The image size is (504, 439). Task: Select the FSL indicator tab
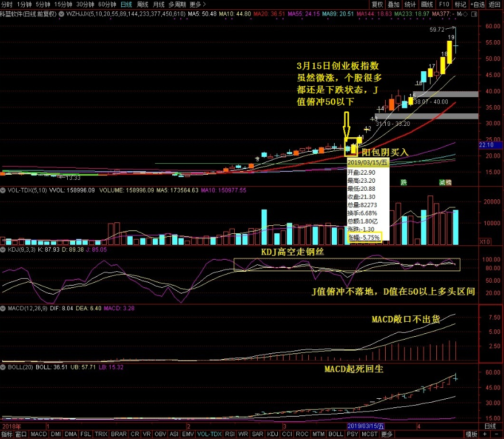[86, 434]
